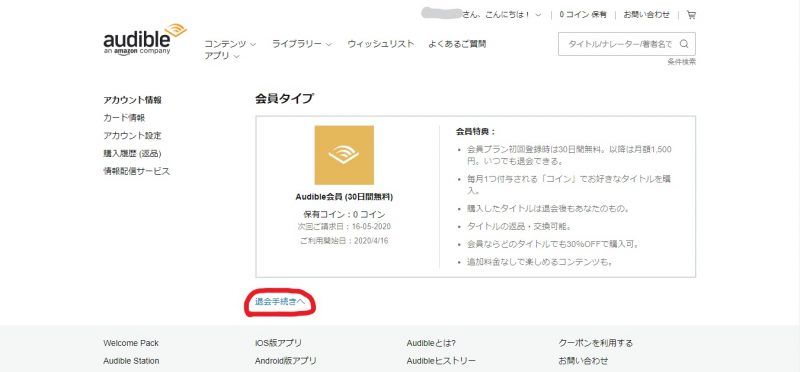
Task: Open Android版アプリ footer link
Action: click(286, 361)
